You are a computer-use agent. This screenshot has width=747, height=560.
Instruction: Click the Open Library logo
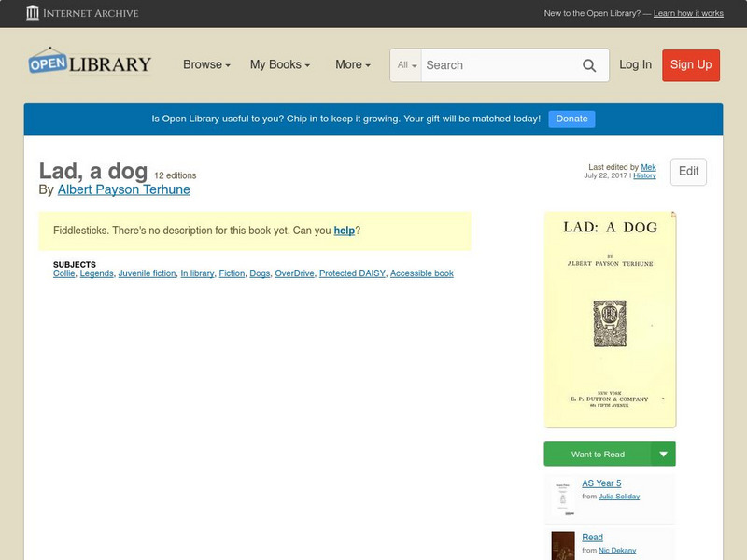pos(90,63)
